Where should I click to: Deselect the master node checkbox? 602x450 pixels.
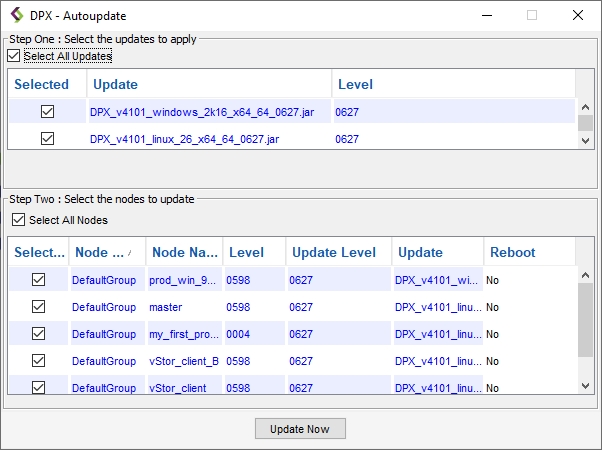point(38,307)
